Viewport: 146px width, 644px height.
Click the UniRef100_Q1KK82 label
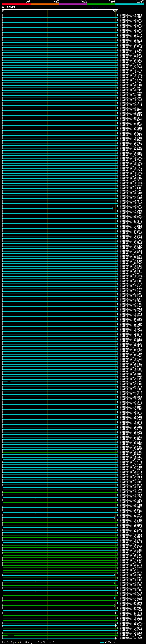[131, 447]
